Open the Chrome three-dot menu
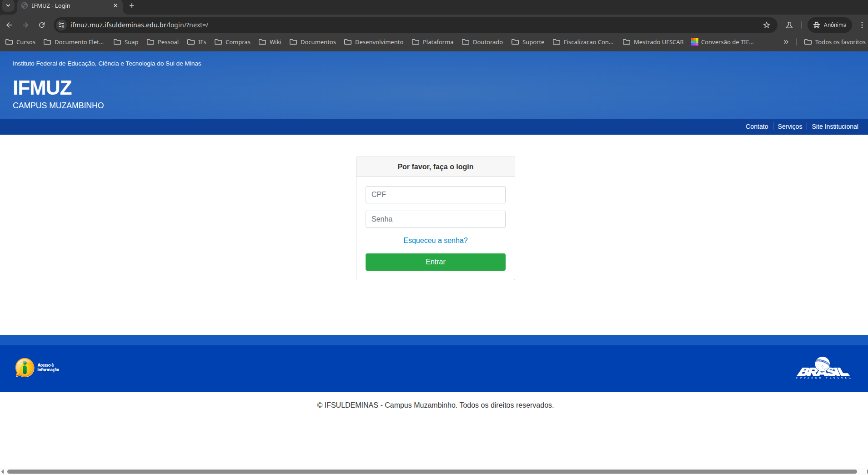Image resolution: width=868 pixels, height=475 pixels. click(862, 25)
